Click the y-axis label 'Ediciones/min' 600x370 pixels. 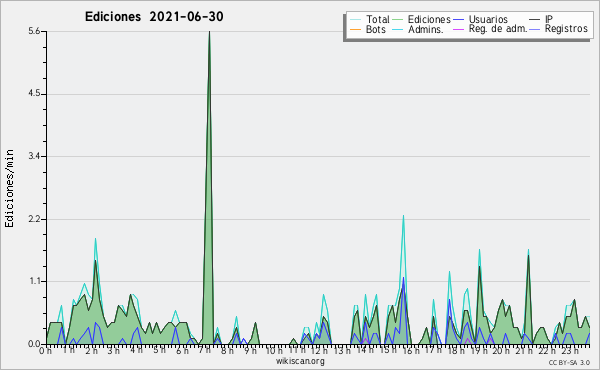click(9, 188)
